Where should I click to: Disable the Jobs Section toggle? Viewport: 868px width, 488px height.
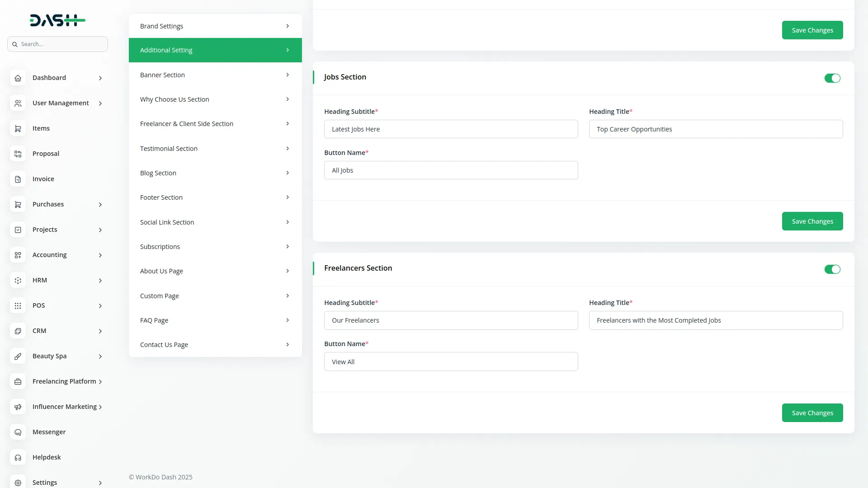coord(832,78)
